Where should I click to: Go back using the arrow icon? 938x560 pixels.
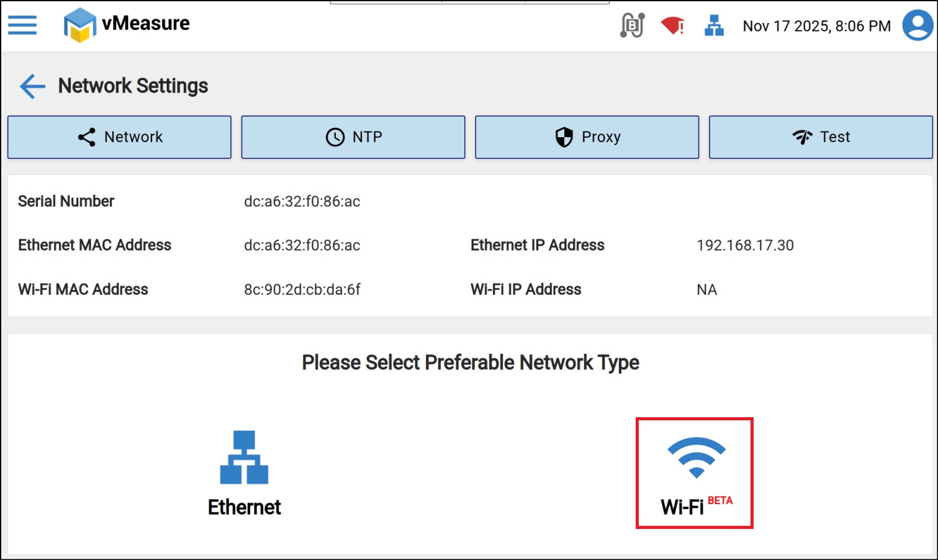(x=32, y=86)
